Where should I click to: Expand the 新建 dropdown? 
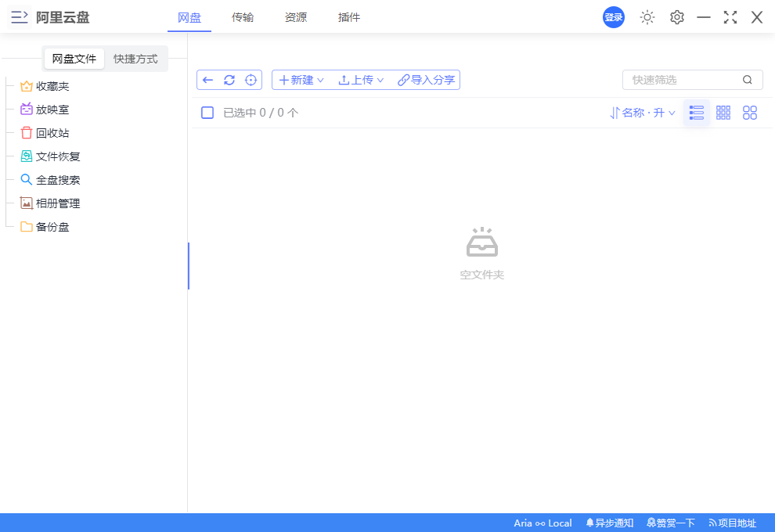pyautogui.click(x=301, y=80)
